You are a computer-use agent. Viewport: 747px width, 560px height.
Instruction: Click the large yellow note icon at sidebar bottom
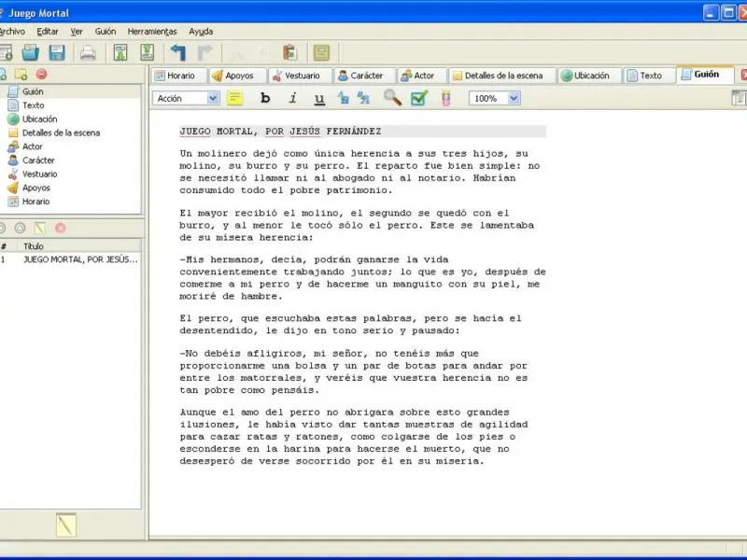(65, 525)
